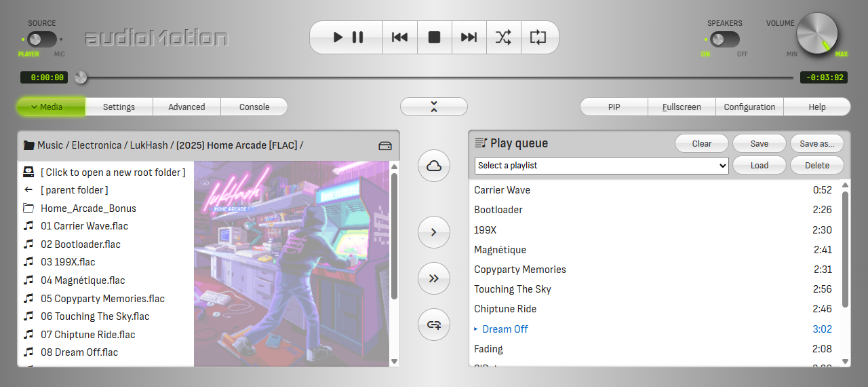The width and height of the screenshot is (868, 387).
Task: Click the play/pause button
Action: click(x=347, y=37)
